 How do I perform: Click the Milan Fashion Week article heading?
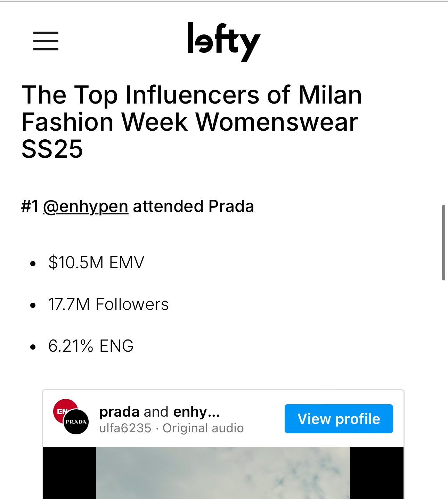(192, 122)
